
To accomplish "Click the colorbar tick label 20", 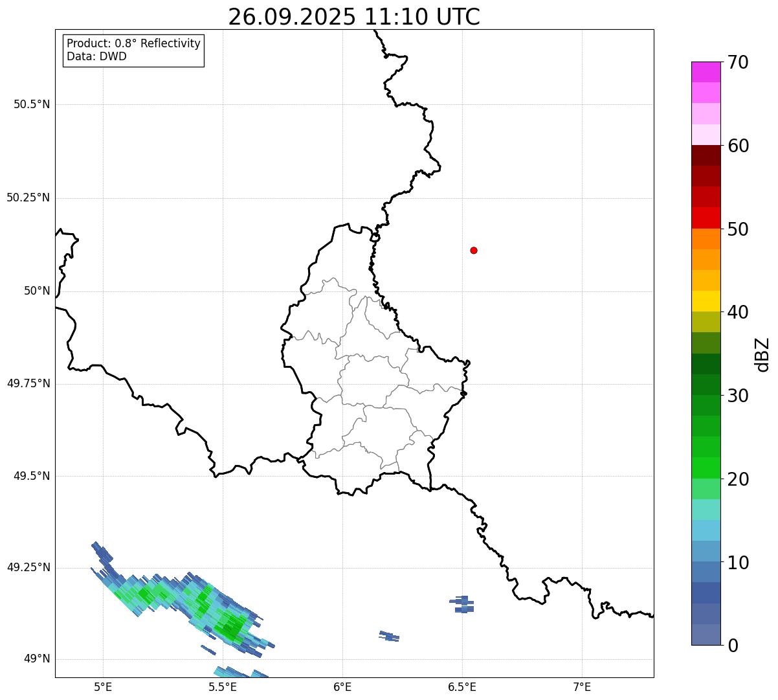I will pos(738,479).
